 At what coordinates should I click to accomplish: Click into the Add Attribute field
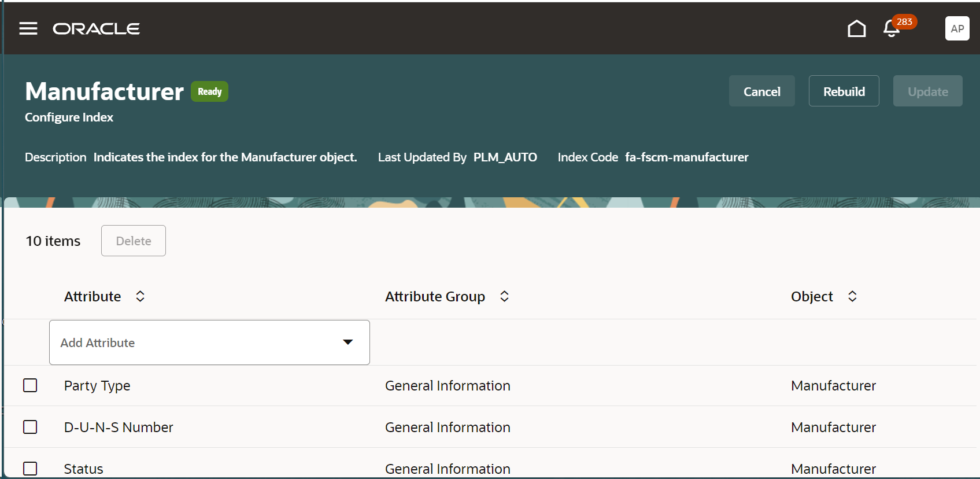(x=209, y=342)
